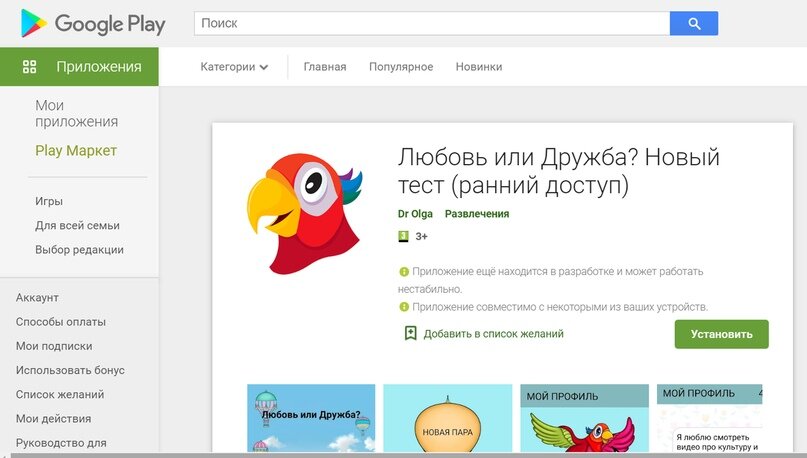Open Использовать бонус link
Image resolution: width=807 pixels, height=458 pixels.
[x=70, y=370]
